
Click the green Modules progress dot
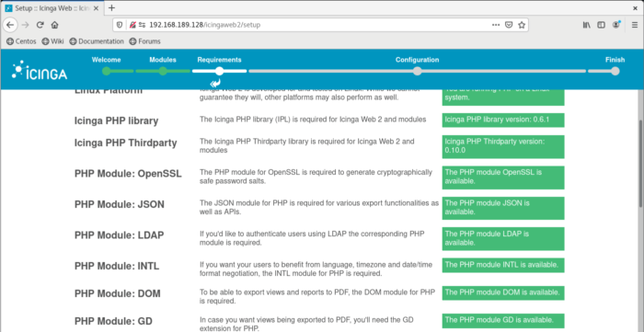(163, 71)
